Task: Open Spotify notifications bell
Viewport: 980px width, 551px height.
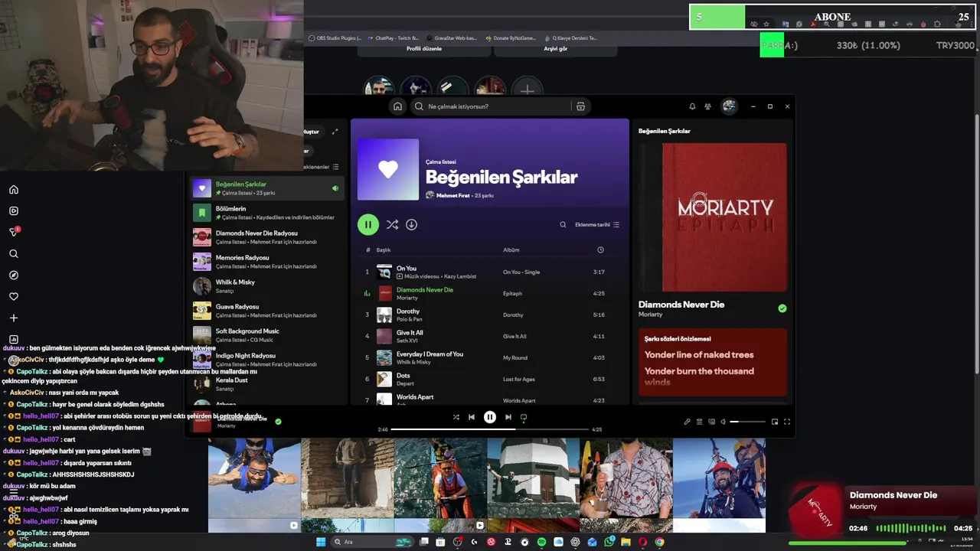Action: pyautogui.click(x=692, y=106)
